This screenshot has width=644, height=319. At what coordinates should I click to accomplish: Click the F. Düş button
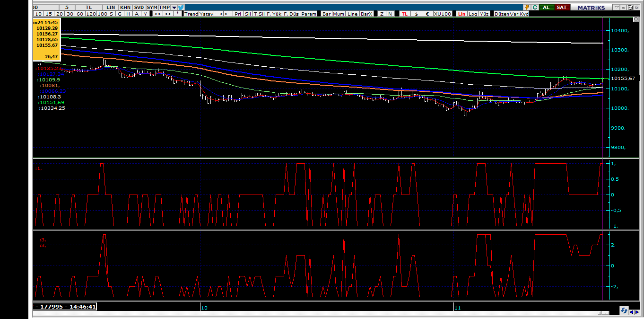click(291, 14)
